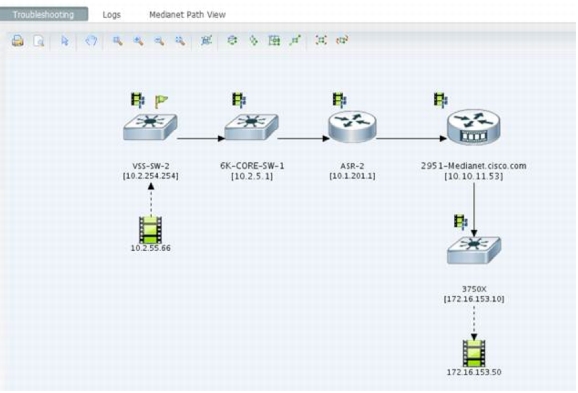The height and width of the screenshot is (393, 578).
Task: Select the VSS-SW-2 switch node
Action: [x=150, y=127]
